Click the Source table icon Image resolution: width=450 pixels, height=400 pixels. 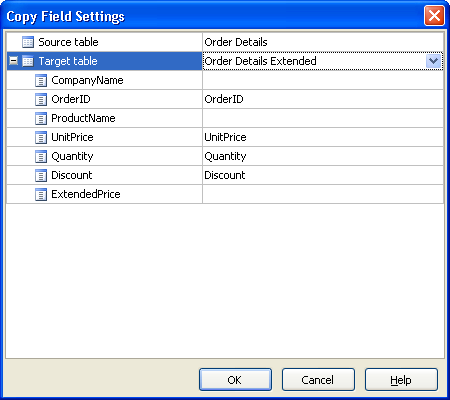[28, 42]
